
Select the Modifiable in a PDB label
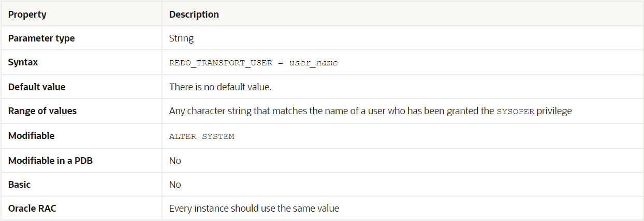coord(50,160)
